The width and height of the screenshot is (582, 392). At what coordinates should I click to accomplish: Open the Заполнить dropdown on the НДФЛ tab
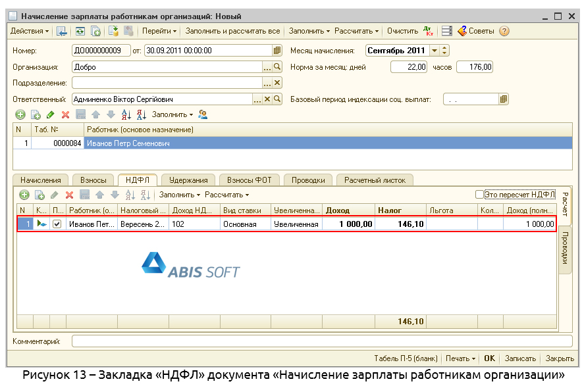click(180, 195)
